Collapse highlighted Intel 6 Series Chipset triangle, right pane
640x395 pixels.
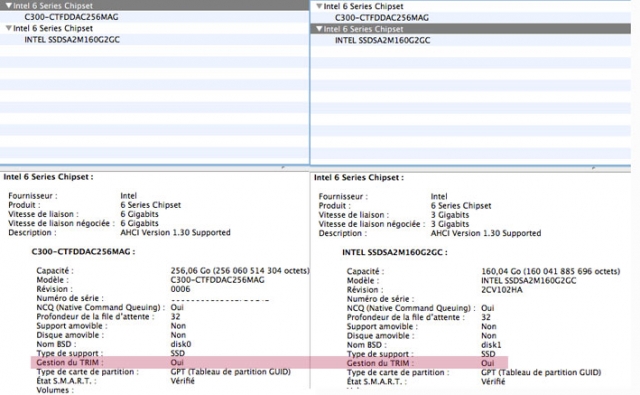(319, 29)
